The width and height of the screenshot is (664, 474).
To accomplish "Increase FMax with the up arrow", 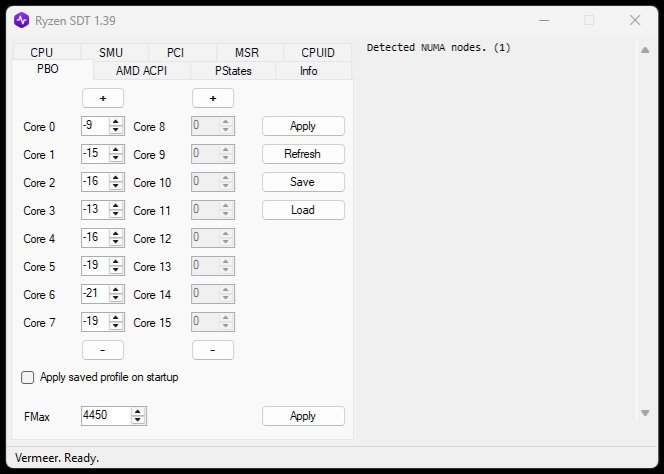I will pos(138,412).
